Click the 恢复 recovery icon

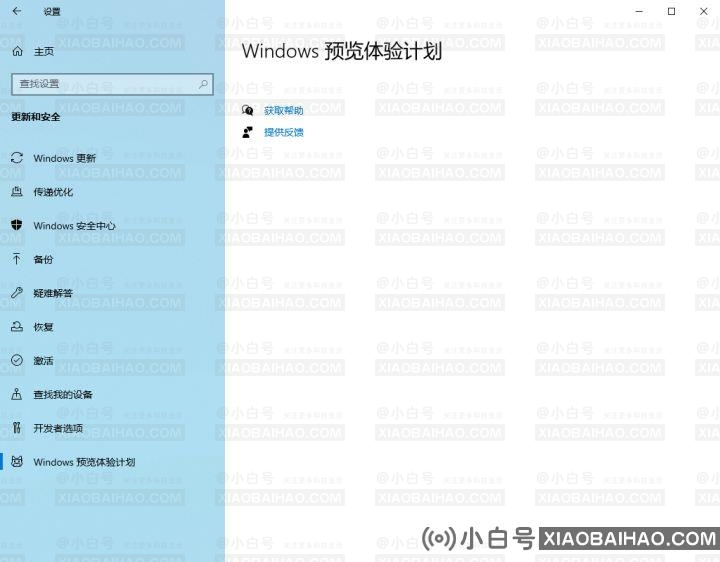click(17, 327)
